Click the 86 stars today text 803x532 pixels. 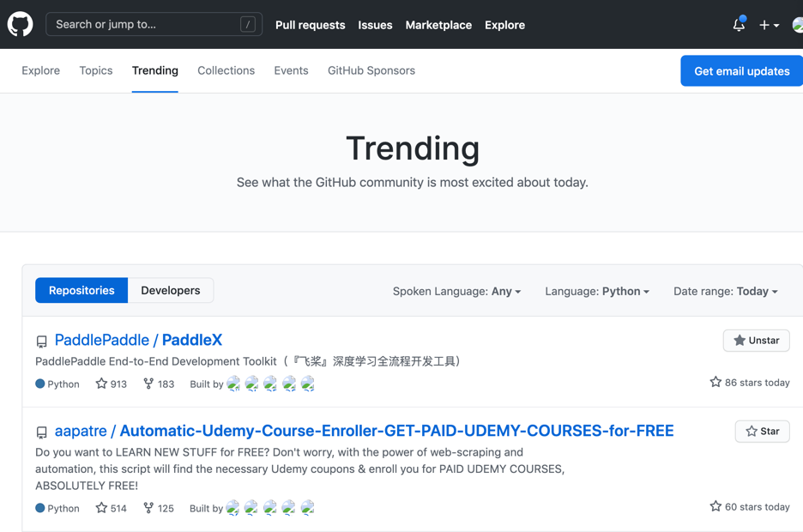750,383
